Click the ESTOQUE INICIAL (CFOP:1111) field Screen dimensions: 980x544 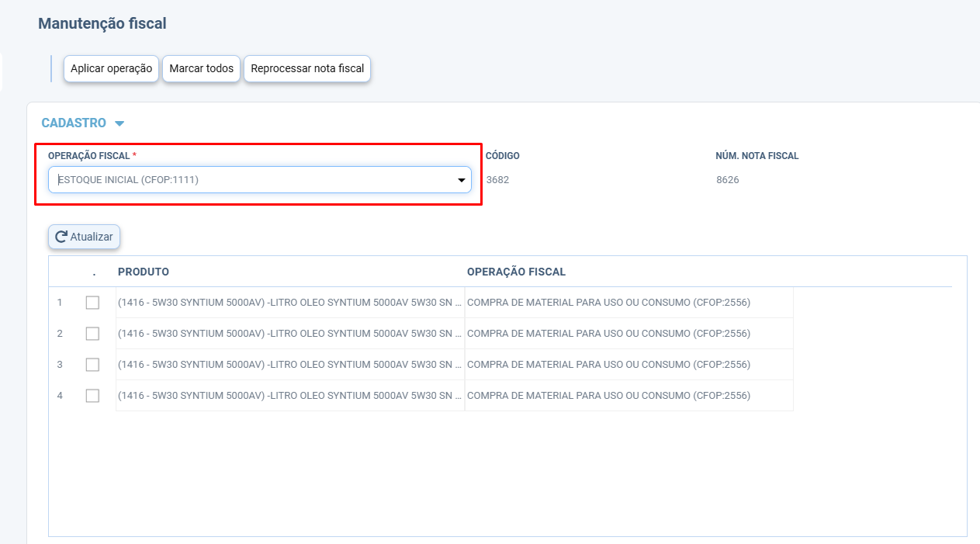(260, 179)
